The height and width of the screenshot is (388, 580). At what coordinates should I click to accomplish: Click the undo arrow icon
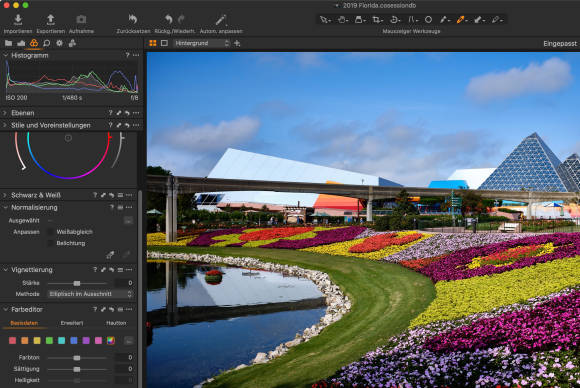168,19
